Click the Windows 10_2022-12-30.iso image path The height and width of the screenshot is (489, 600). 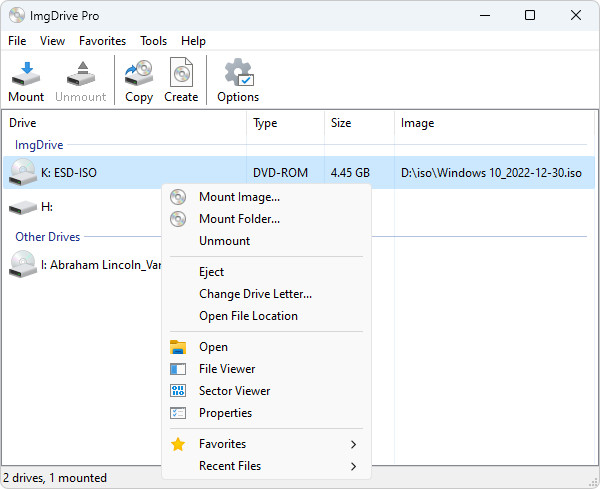point(491,173)
